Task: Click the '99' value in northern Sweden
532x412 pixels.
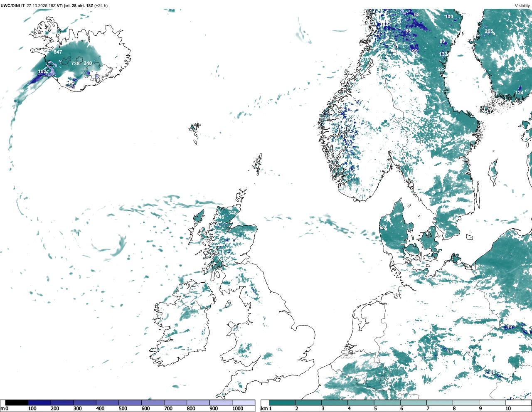Action: click(415, 51)
